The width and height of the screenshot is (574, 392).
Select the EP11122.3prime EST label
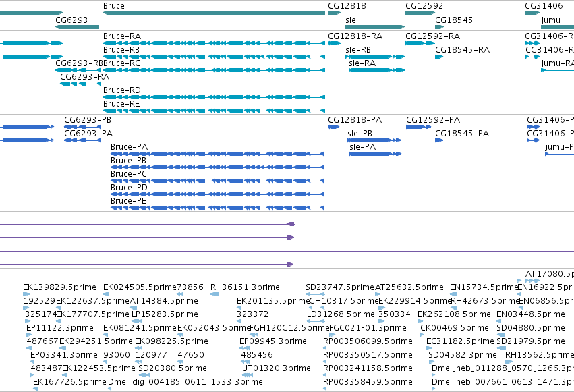point(60,328)
